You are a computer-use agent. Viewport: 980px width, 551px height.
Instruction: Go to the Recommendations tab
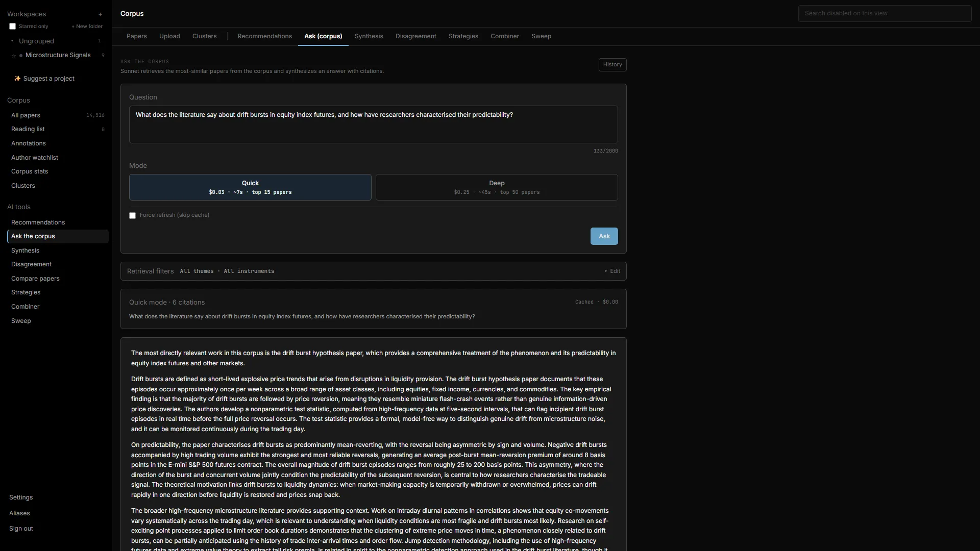click(x=265, y=36)
